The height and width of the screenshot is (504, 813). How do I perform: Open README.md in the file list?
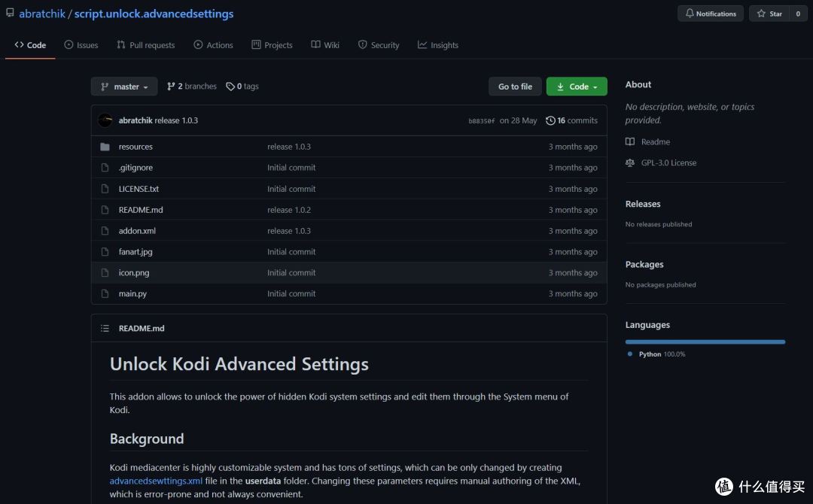[141, 210]
